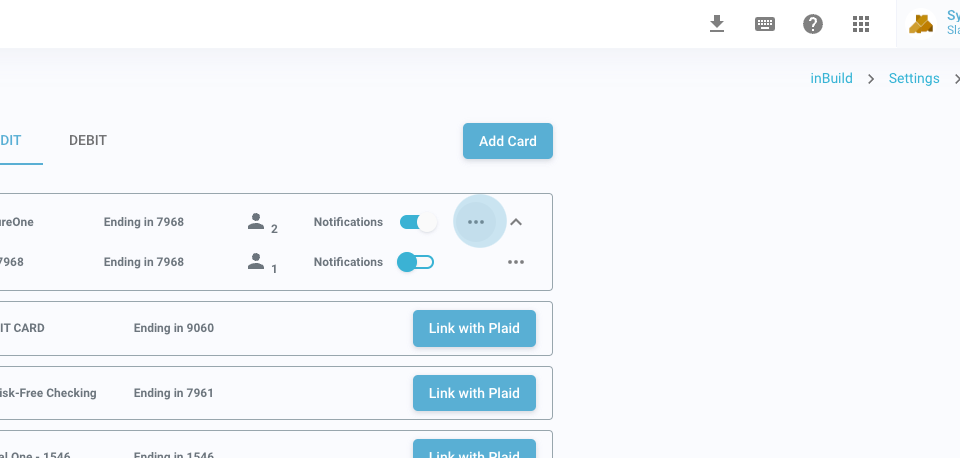Open the help question mark icon
This screenshot has width=960, height=458.
click(813, 24)
